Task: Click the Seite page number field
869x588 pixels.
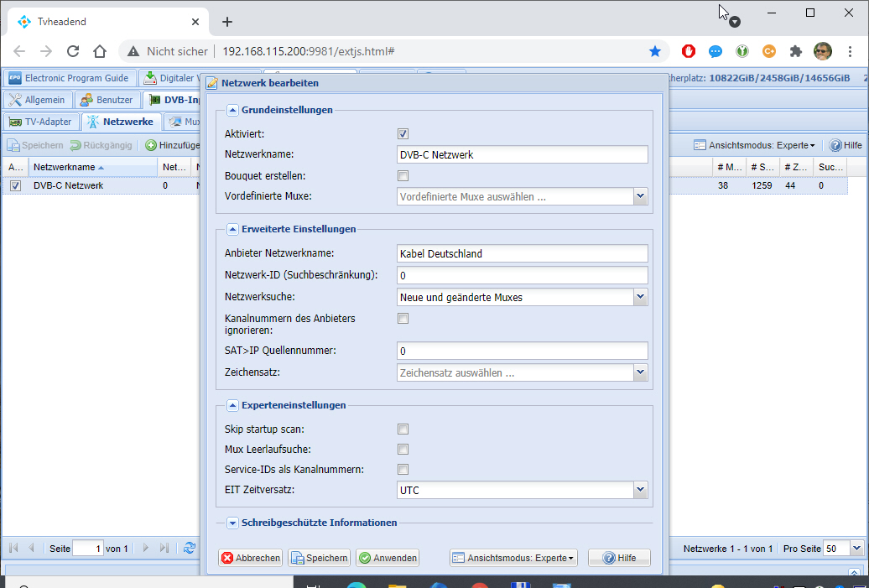Action: coord(88,548)
